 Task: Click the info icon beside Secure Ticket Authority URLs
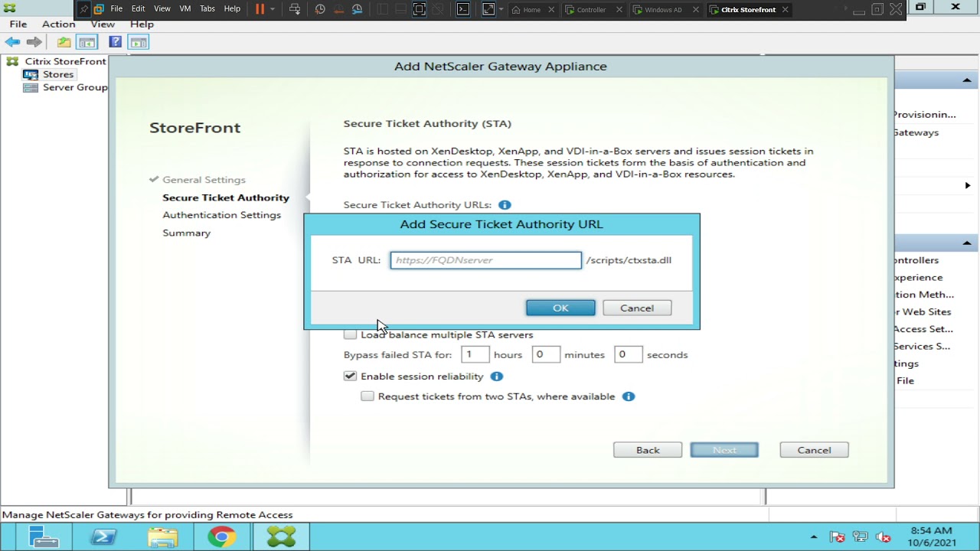tap(505, 205)
